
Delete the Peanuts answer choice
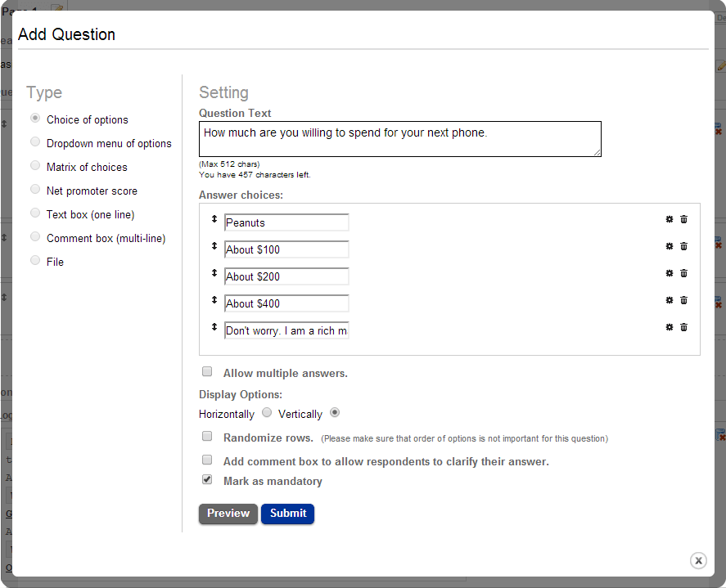tap(684, 219)
